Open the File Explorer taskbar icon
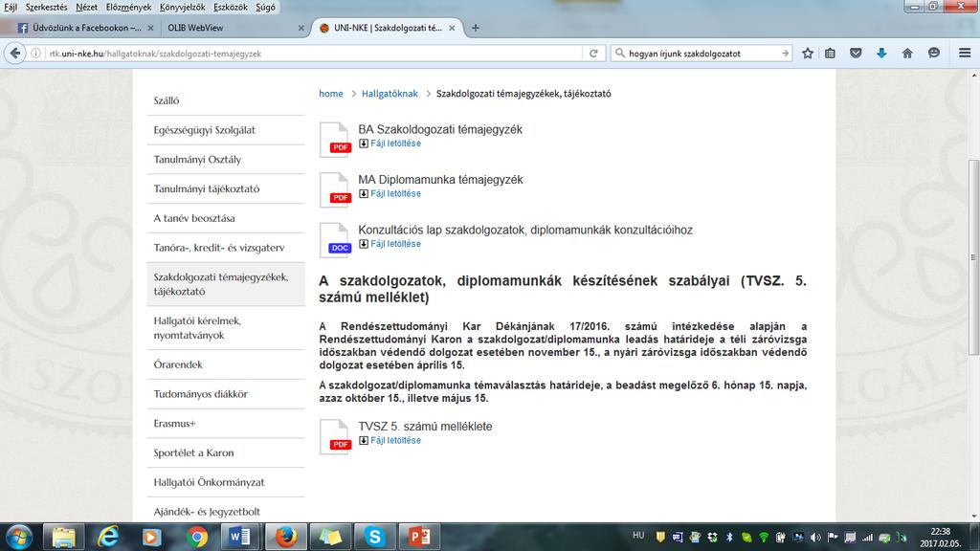 (x=63, y=537)
